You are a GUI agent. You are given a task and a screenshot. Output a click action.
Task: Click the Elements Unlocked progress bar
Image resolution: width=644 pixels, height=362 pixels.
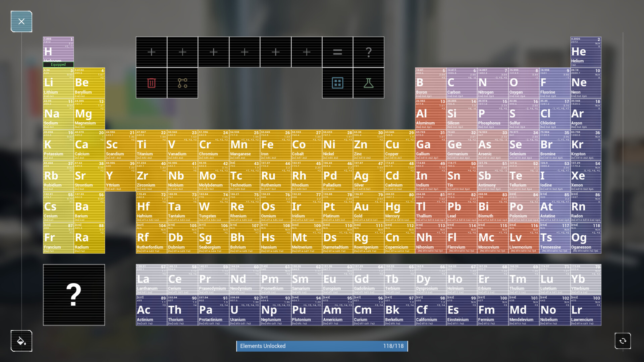click(x=322, y=346)
